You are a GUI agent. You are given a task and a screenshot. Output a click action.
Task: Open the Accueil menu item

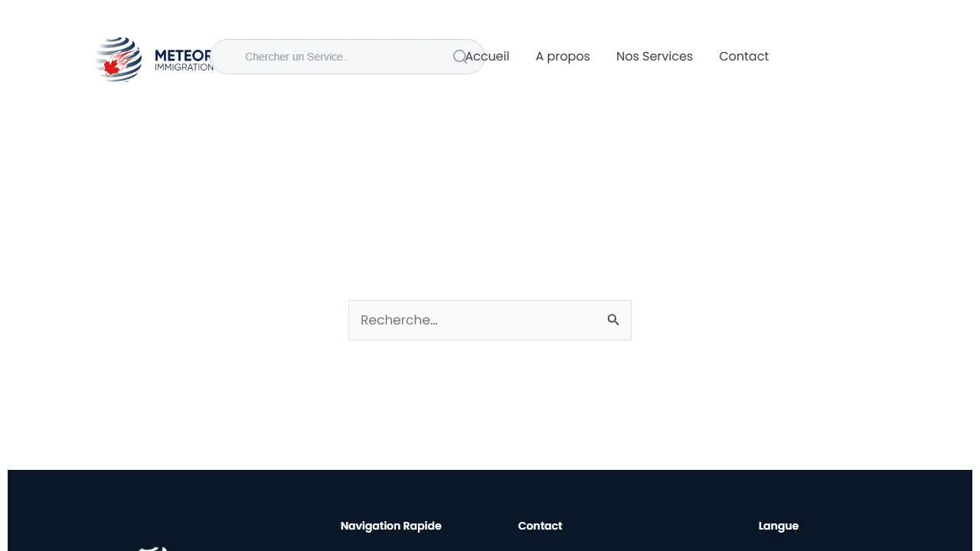coord(488,57)
